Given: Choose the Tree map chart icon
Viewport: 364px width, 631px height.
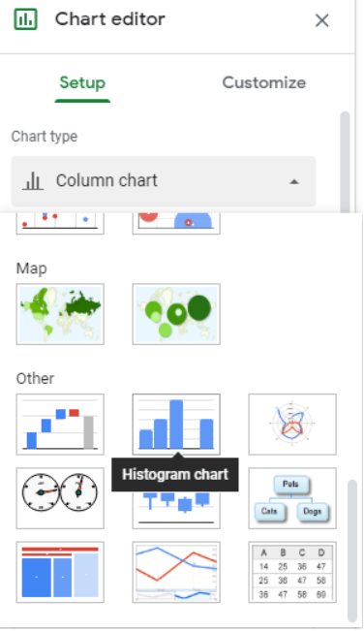Looking at the screenshot, I should click(60, 572).
